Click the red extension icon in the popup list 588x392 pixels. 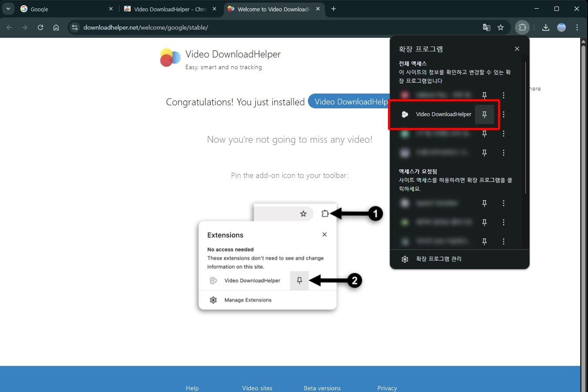(405, 95)
